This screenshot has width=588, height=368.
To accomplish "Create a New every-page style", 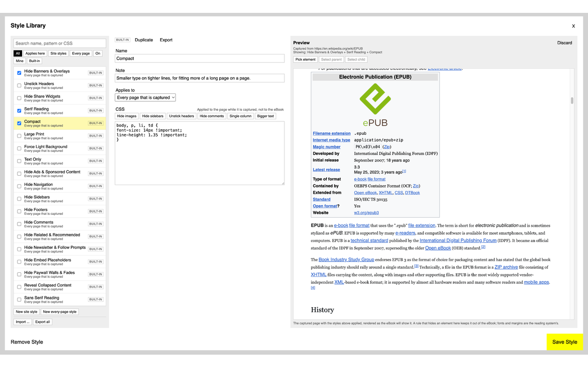I will pyautogui.click(x=60, y=312).
